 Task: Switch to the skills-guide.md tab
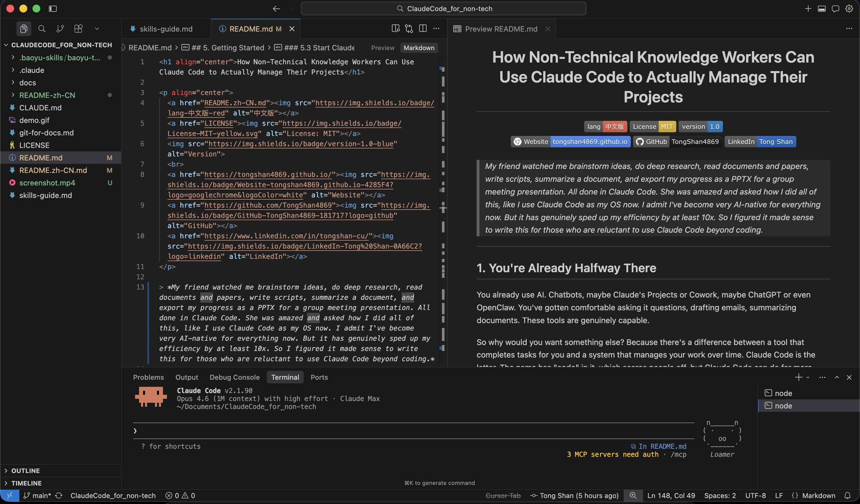tap(165, 29)
